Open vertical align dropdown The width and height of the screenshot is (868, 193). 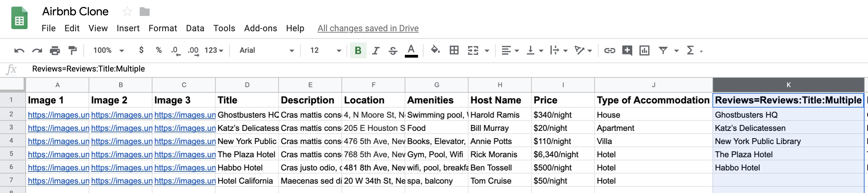point(535,51)
